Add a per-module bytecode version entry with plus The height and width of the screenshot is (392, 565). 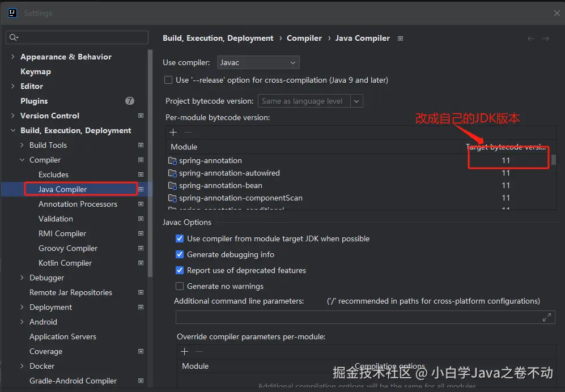(173, 133)
